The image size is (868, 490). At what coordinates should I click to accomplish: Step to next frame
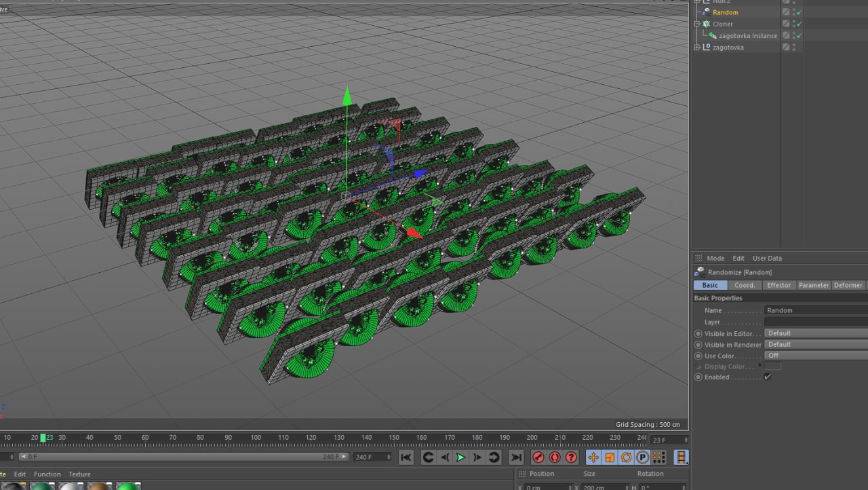point(477,457)
